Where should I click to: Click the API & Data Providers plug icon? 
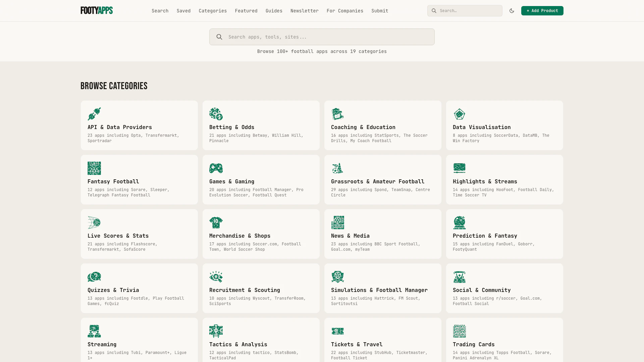pyautogui.click(x=94, y=114)
